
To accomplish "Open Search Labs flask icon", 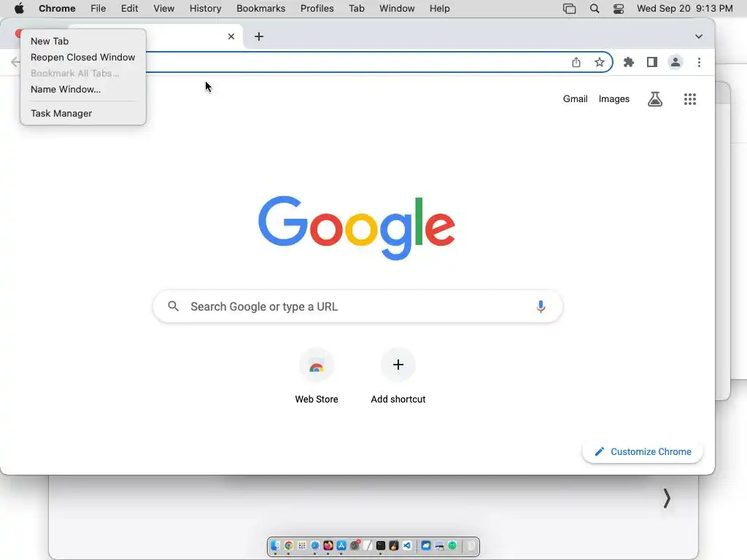I will click(x=655, y=99).
